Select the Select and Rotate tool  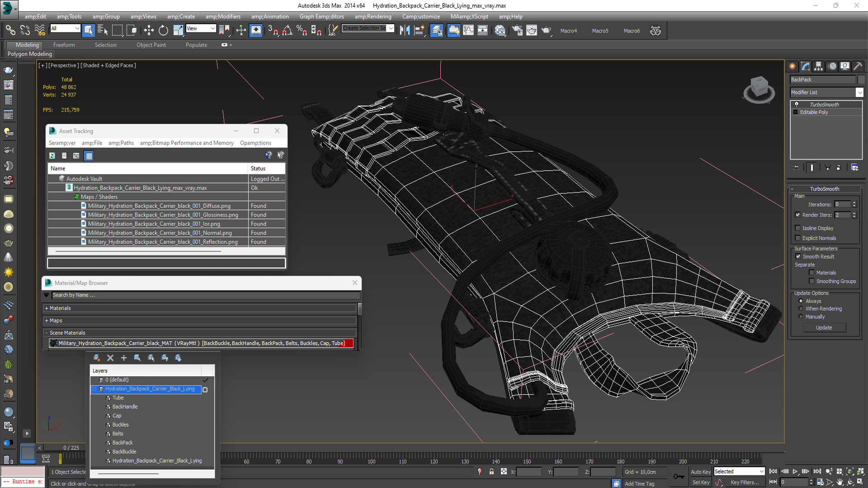tap(163, 30)
